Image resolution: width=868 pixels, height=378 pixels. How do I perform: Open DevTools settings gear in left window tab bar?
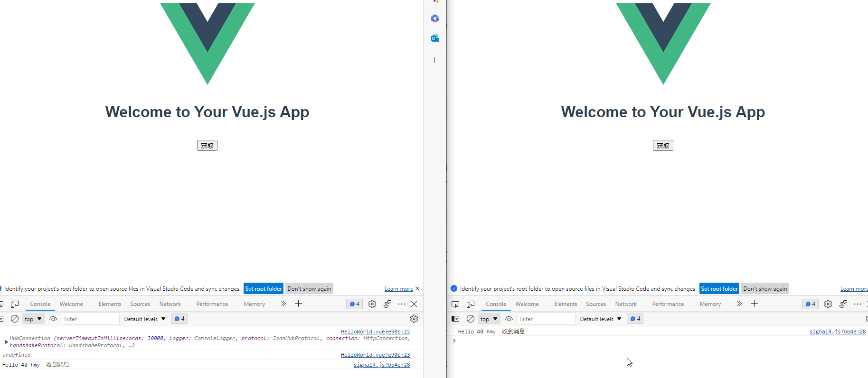click(x=372, y=304)
